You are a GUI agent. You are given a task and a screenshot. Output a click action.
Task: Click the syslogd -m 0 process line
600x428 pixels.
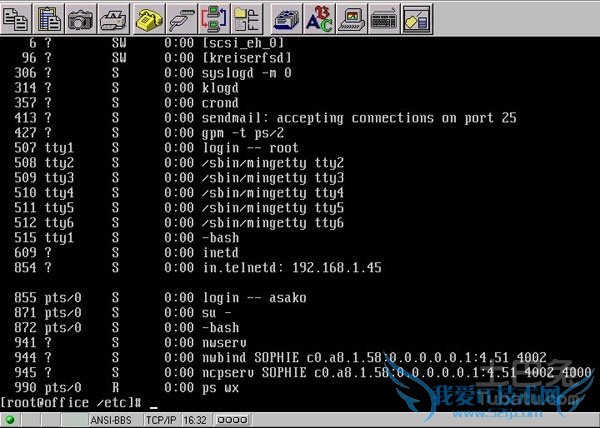(153, 73)
